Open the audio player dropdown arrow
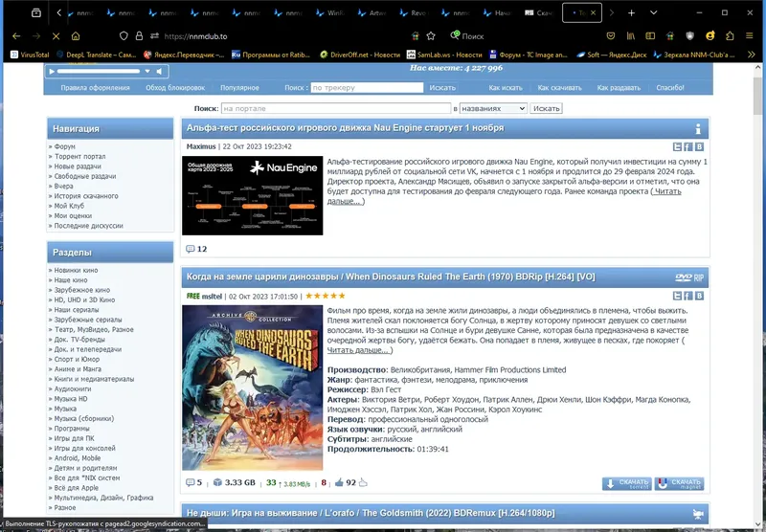This screenshot has width=766, height=532. [147, 71]
